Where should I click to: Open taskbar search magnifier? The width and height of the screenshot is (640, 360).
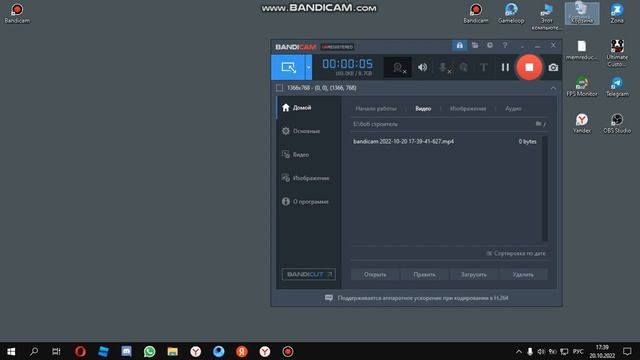tap(34, 351)
